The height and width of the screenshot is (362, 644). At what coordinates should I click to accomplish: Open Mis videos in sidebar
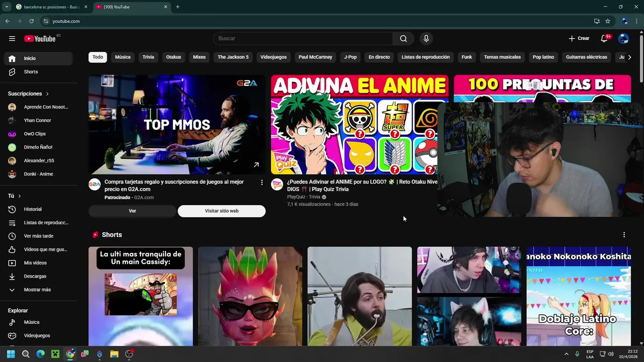click(x=39, y=263)
